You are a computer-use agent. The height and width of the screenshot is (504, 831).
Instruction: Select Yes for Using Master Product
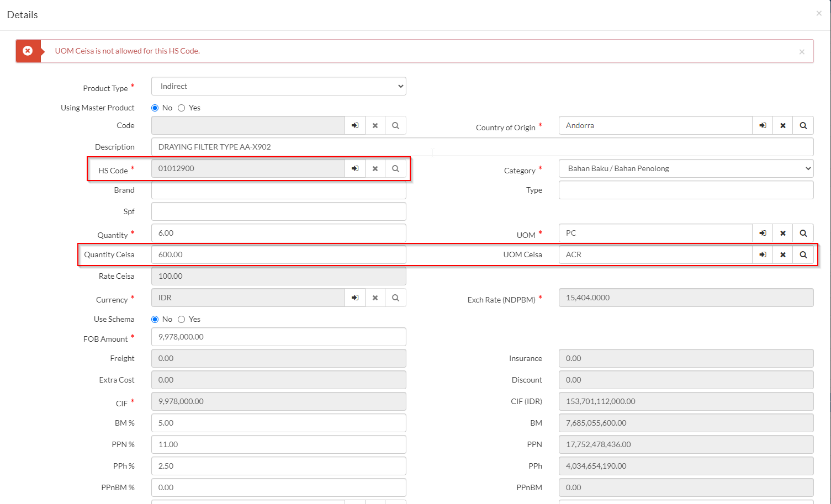(182, 108)
